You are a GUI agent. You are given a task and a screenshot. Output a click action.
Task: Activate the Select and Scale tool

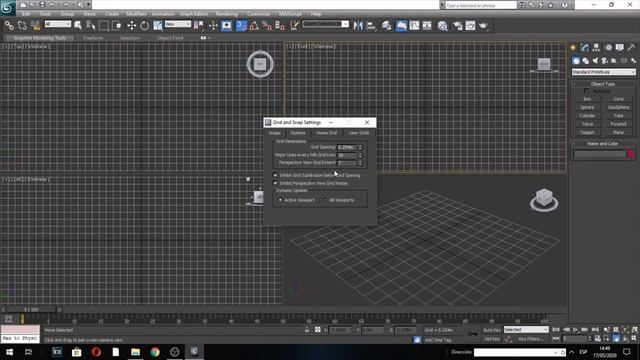tap(158, 26)
